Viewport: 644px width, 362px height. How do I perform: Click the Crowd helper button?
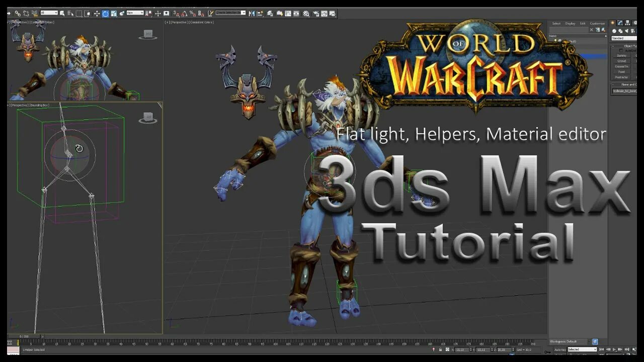[621, 61]
